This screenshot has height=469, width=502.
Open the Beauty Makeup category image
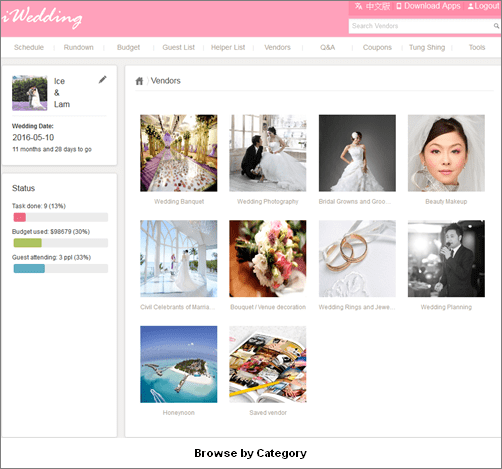(x=446, y=153)
